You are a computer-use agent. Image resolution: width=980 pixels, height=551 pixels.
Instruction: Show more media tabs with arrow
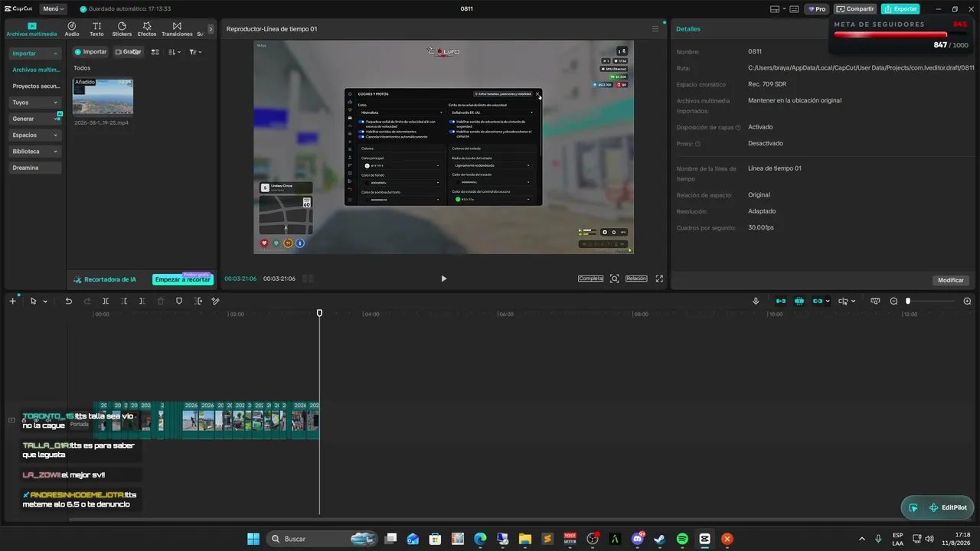click(211, 29)
